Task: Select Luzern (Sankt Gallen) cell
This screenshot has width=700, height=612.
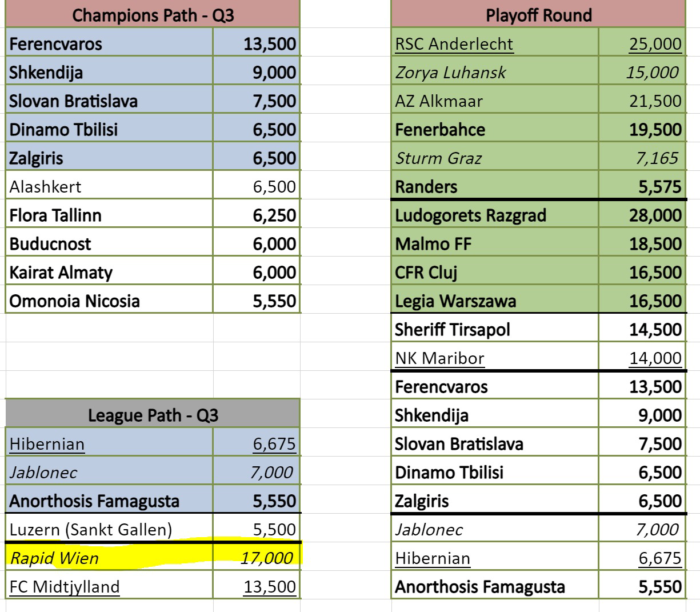Action: [x=109, y=529]
